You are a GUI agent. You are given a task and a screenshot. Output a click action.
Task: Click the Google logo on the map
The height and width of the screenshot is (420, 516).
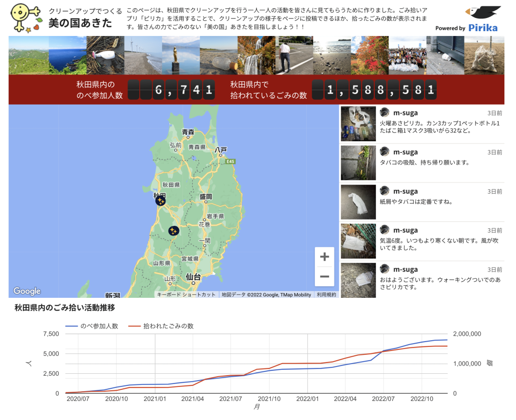tap(27, 291)
